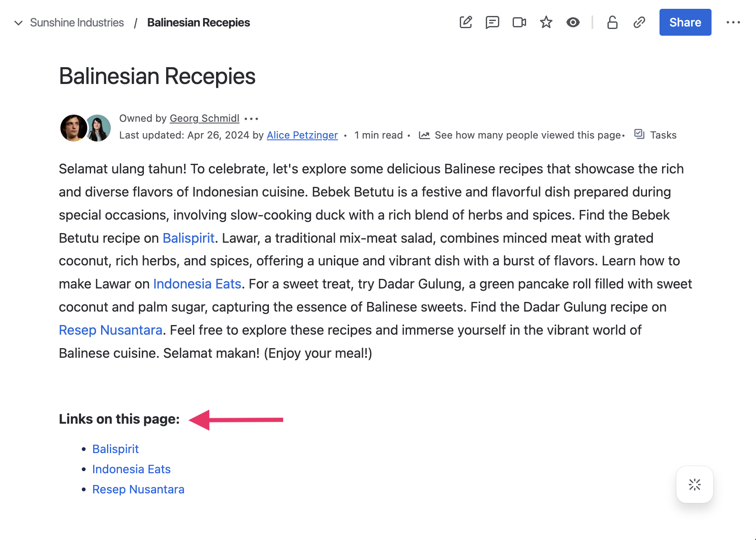Click the loading spinner widget
This screenshot has height=540, width=756.
tap(694, 485)
